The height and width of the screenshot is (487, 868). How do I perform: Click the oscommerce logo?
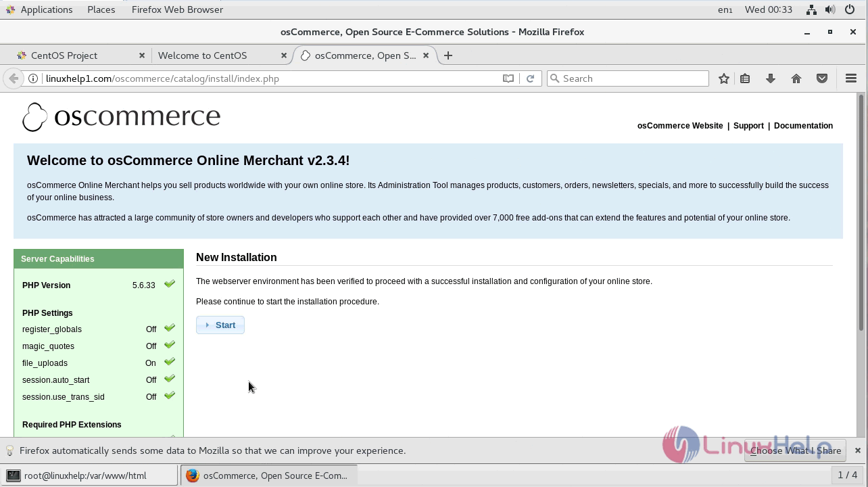(122, 117)
